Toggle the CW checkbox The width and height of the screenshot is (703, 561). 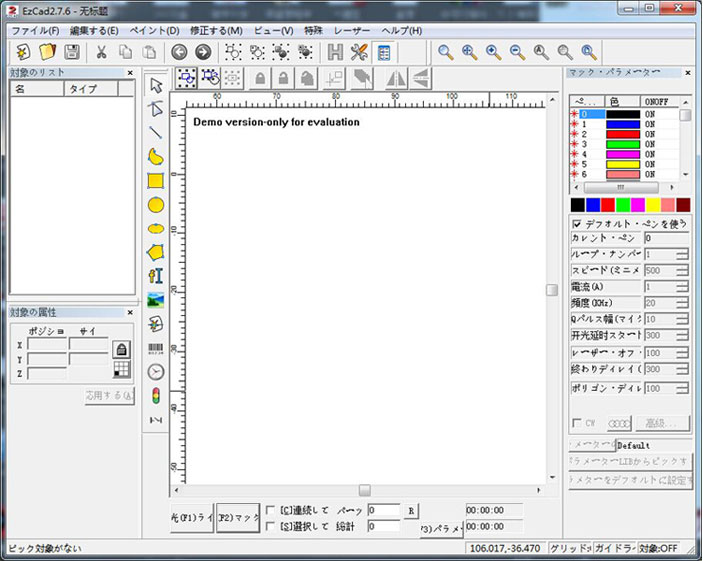(x=577, y=422)
